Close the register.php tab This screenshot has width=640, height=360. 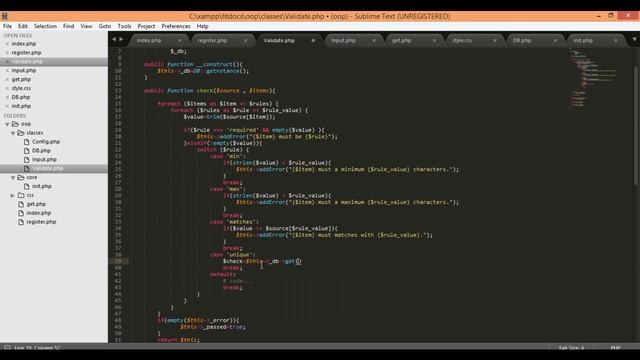point(246,40)
